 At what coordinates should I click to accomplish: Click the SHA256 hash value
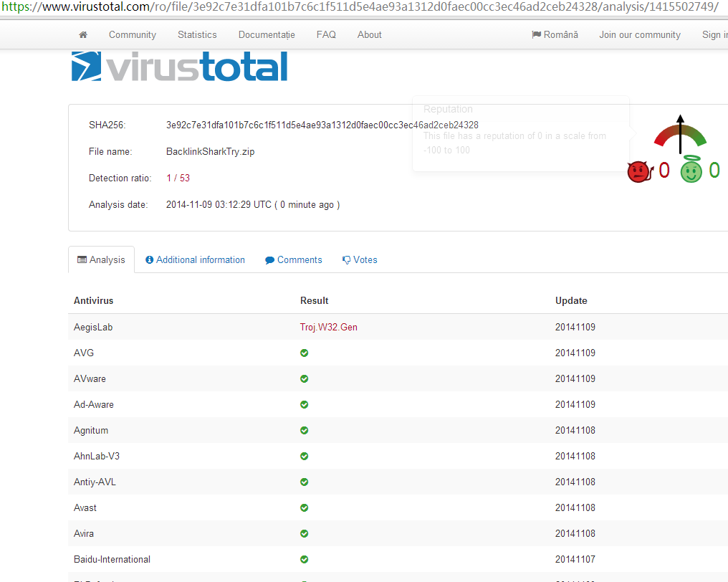[322, 125]
